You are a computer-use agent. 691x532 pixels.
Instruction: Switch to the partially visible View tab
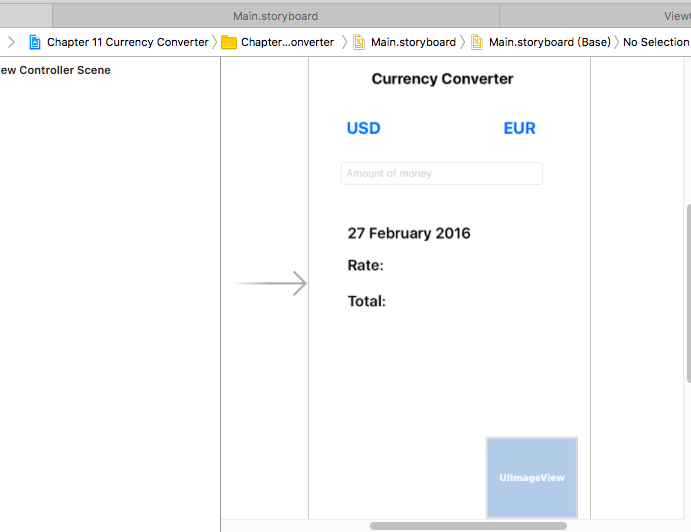pos(676,16)
